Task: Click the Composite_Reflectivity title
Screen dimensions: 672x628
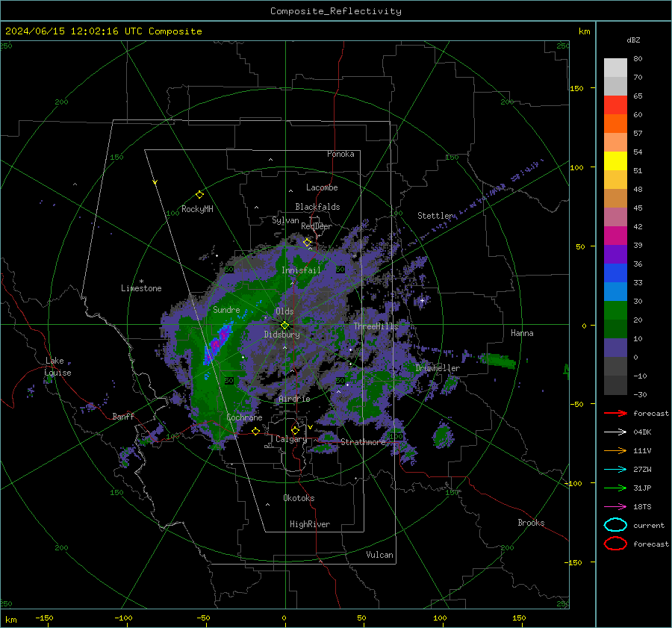Action: [x=335, y=11]
